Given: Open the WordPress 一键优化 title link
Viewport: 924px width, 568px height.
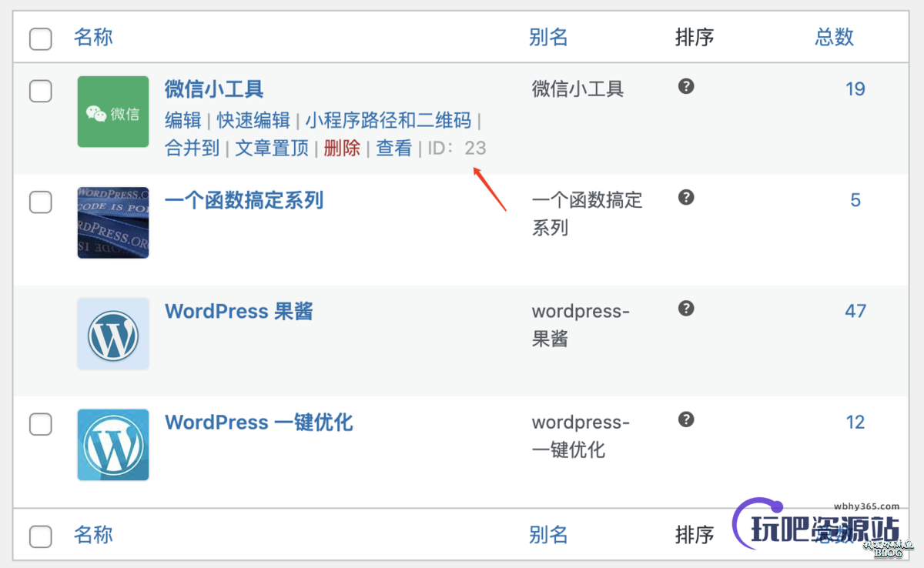Looking at the screenshot, I should point(259,423).
